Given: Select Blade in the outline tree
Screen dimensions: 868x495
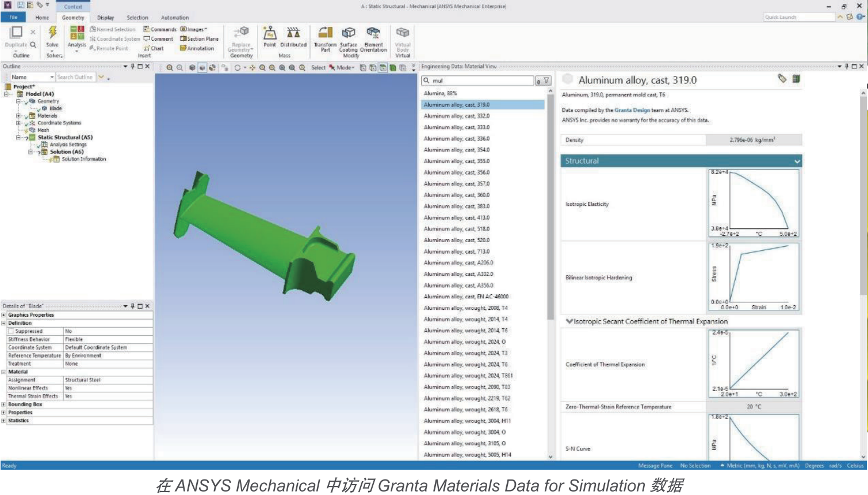Looking at the screenshot, I should (55, 109).
